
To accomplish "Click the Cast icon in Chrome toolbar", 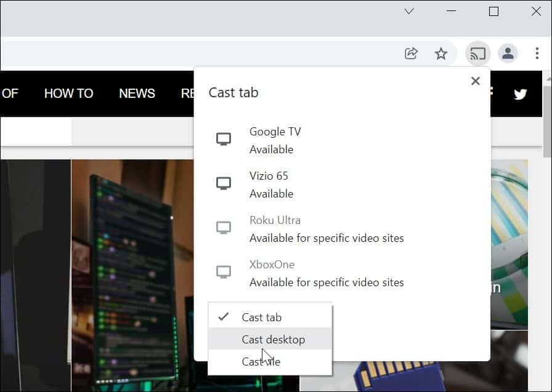I will tap(477, 54).
